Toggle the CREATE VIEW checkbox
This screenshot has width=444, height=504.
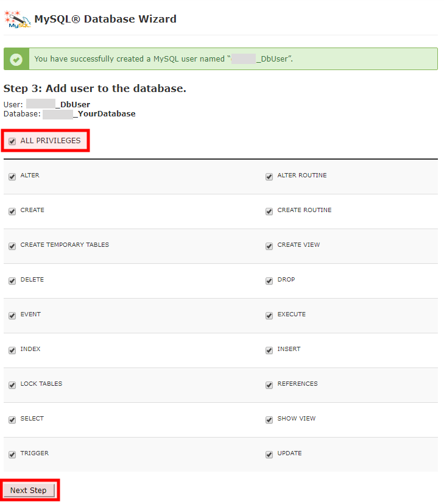[x=269, y=246]
